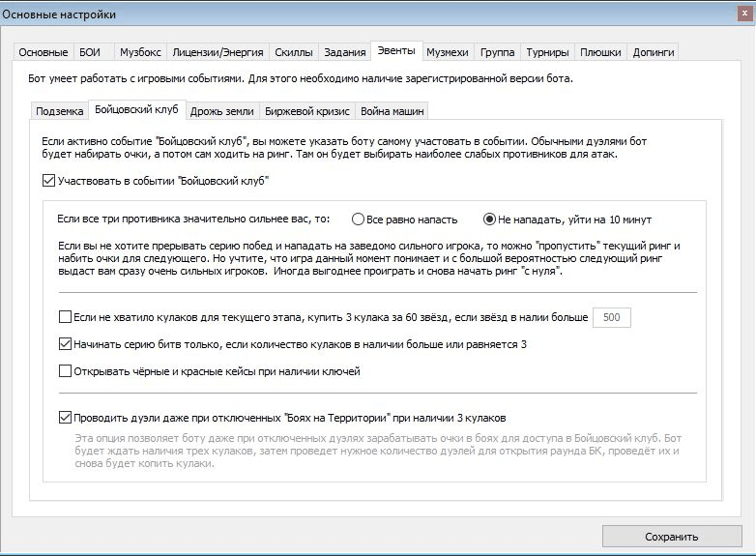Select the Скиллы tab

294,52
